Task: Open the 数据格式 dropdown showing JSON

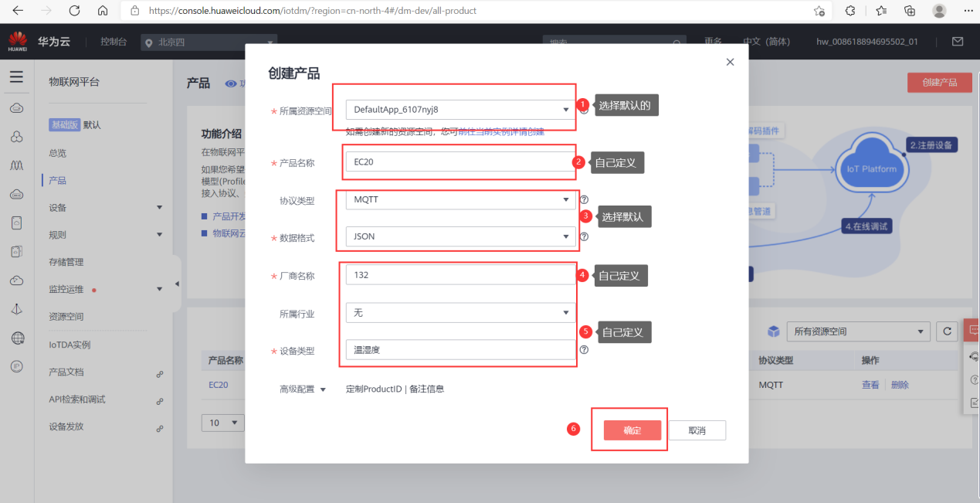Action: 460,236
